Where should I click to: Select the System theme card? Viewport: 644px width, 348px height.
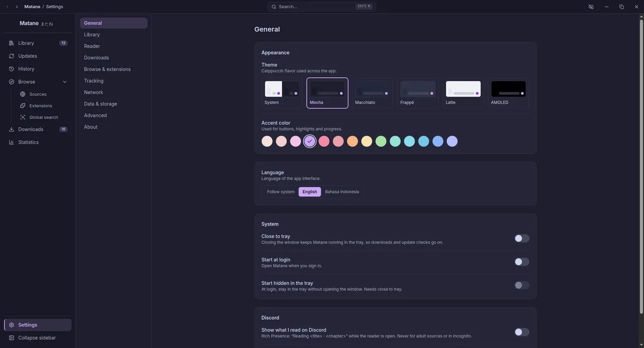tap(282, 93)
